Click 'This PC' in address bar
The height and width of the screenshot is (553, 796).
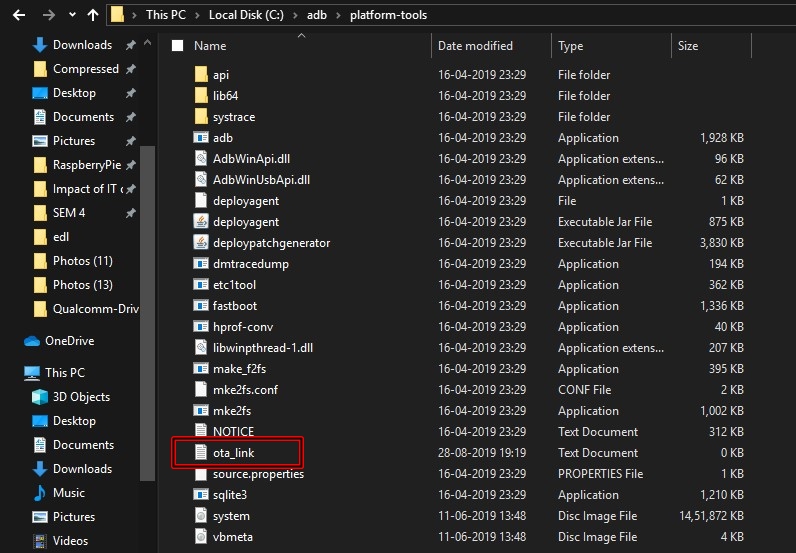[165, 15]
